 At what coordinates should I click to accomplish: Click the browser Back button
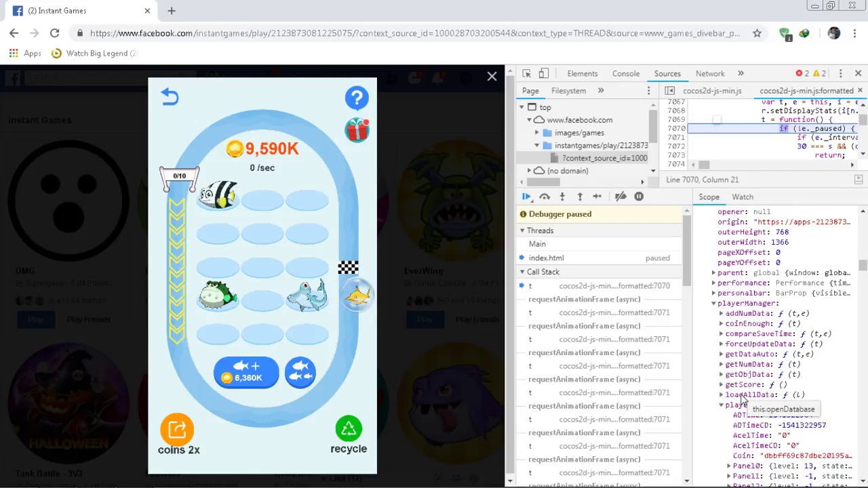14,33
